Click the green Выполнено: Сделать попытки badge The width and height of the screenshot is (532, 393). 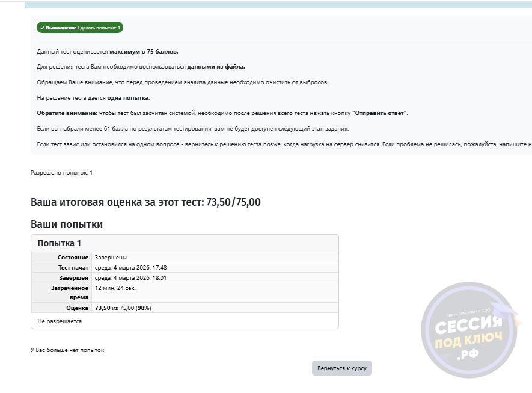80,28
